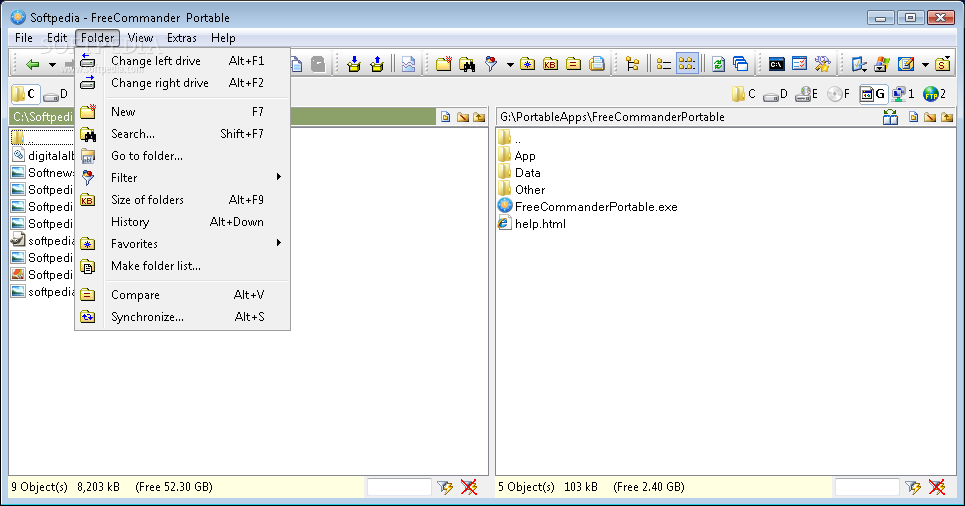This screenshot has width=965, height=506.
Task: Select active drive G in right panel
Action: pyautogui.click(x=873, y=94)
